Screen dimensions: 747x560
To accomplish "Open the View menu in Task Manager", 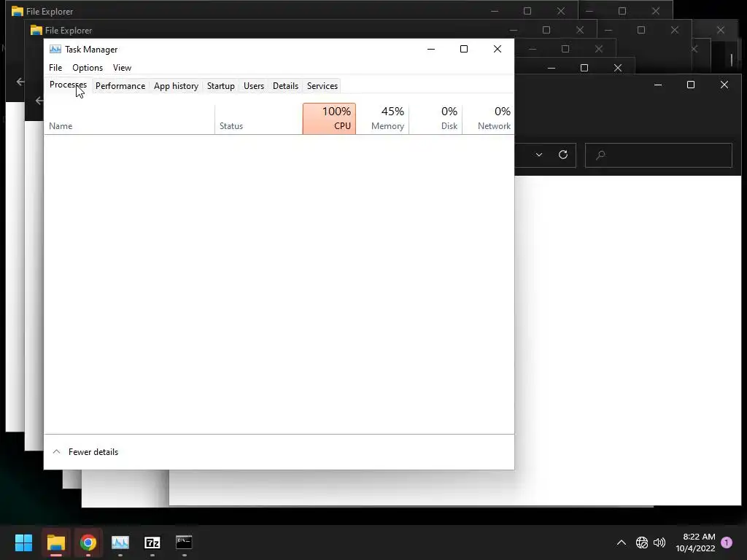I will click(122, 68).
